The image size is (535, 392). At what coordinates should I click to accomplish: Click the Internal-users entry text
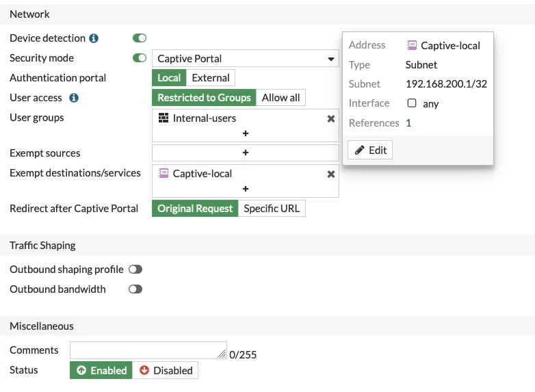click(205, 118)
